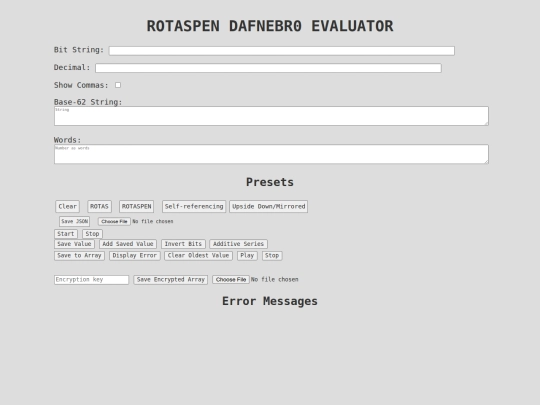This screenshot has height=405, width=540.
Task: Click Add Saved Value
Action: [128, 244]
